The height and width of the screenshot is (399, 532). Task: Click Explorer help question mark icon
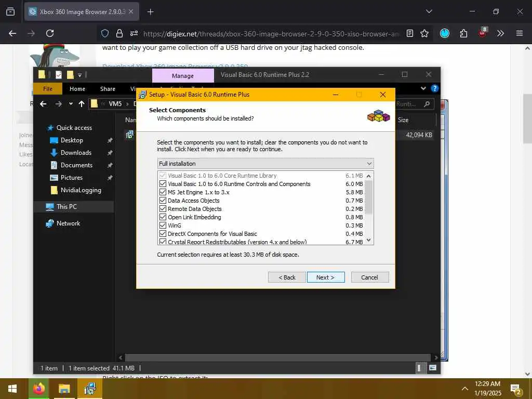435,88
